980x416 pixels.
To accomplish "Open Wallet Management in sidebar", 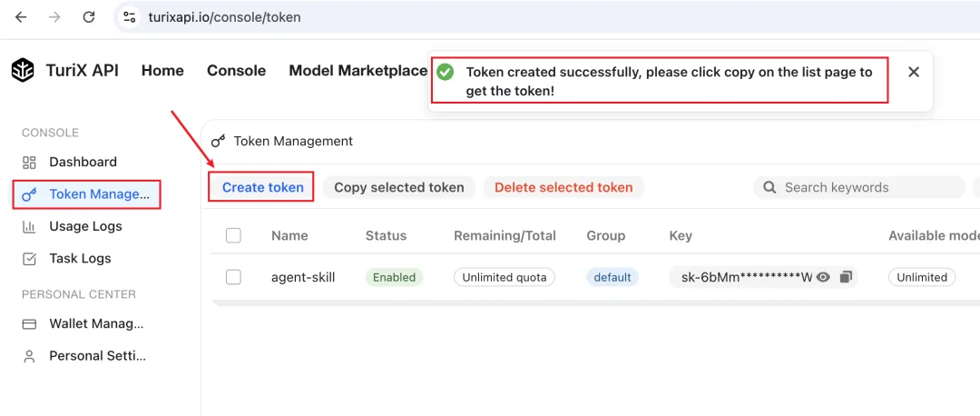I will click(96, 323).
